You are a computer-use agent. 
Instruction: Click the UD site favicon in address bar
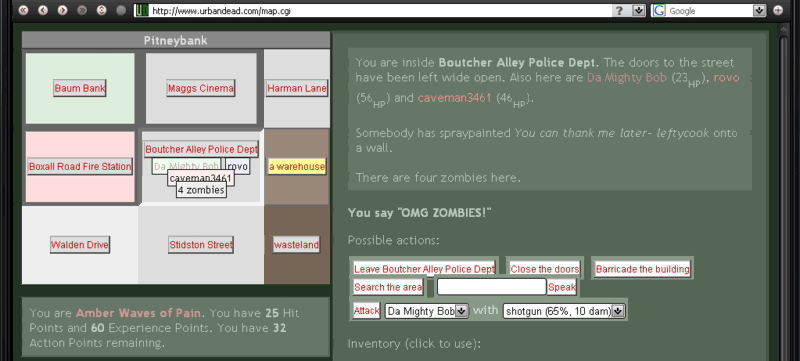pos(143,10)
